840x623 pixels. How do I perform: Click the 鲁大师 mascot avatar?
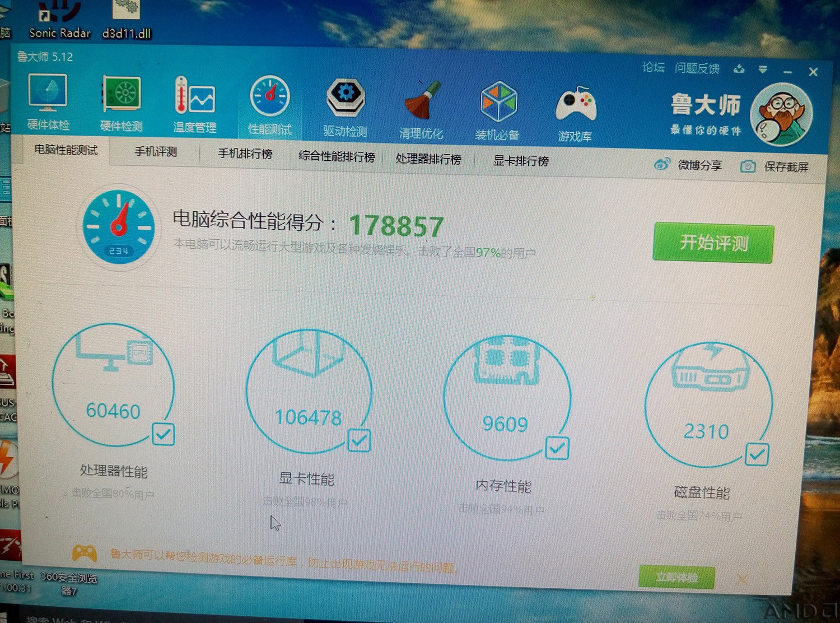tap(781, 114)
